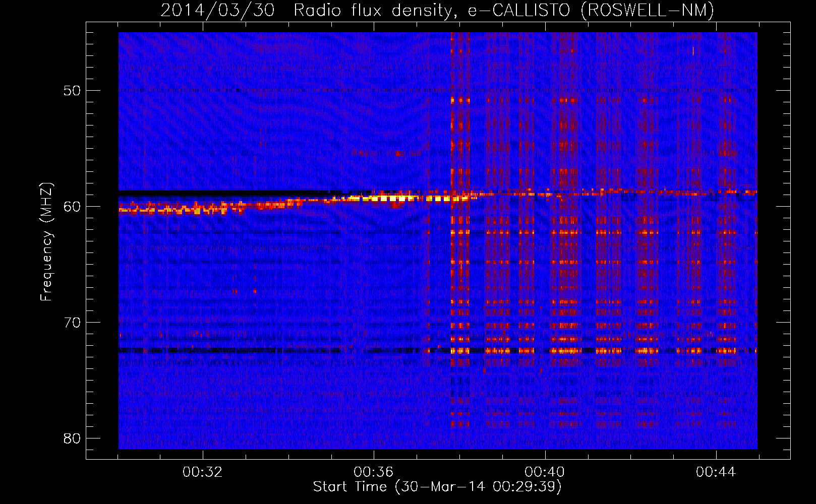The image size is (816, 504).
Task: Click the 70 MHz frequency tick label
Action: [x=73, y=323]
